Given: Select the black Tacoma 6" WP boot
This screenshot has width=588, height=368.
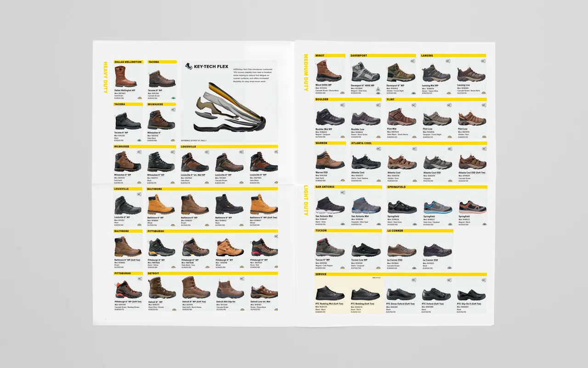Looking at the screenshot, I should point(128,121).
